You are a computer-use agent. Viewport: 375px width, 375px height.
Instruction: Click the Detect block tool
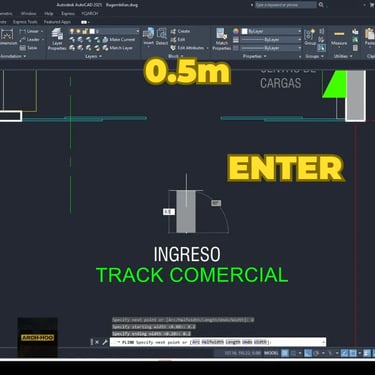coord(162,37)
